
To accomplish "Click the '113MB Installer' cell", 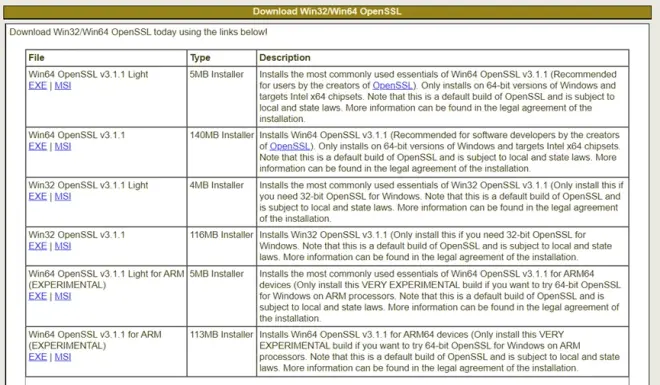I will click(221, 351).
